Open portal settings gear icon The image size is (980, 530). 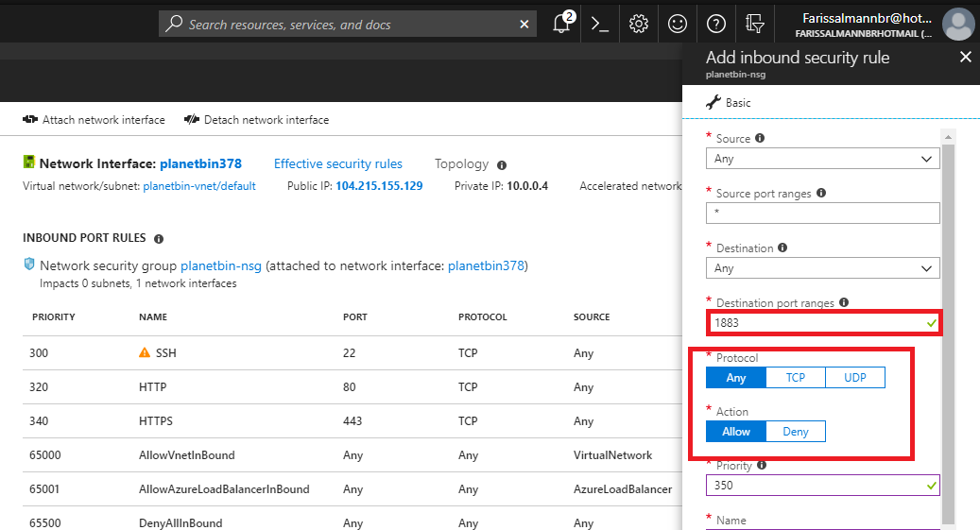pos(639,24)
